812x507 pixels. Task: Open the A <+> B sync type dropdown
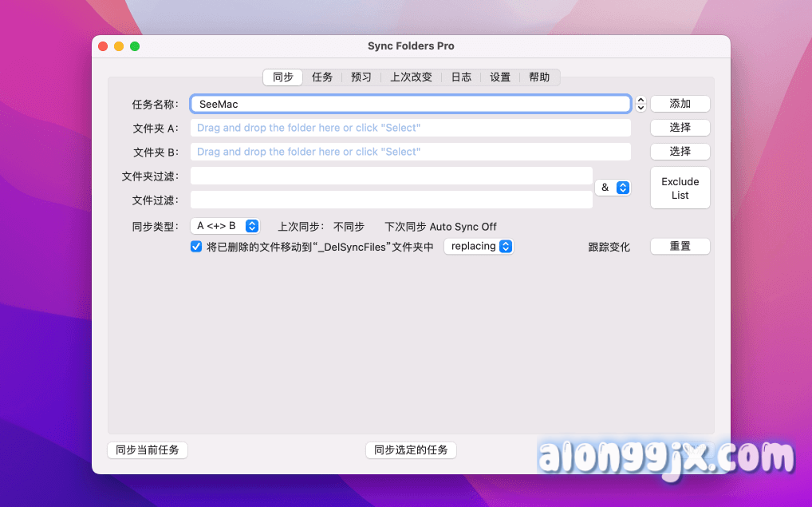click(x=226, y=226)
